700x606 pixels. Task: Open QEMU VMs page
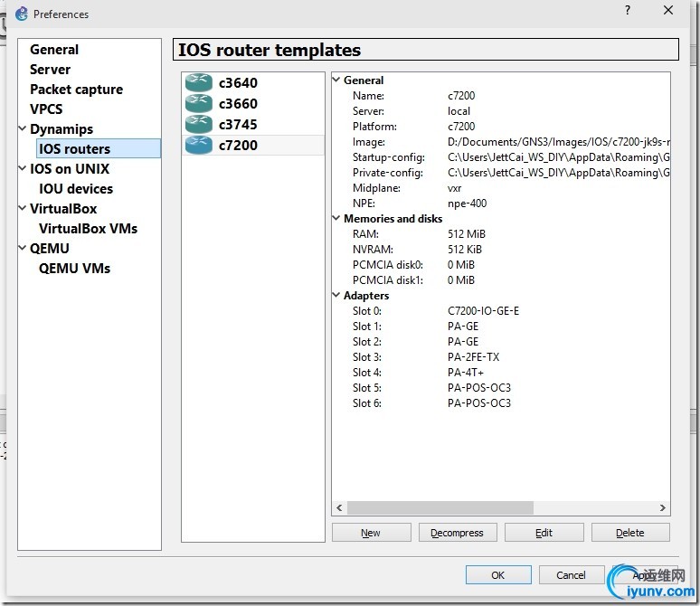click(x=74, y=268)
